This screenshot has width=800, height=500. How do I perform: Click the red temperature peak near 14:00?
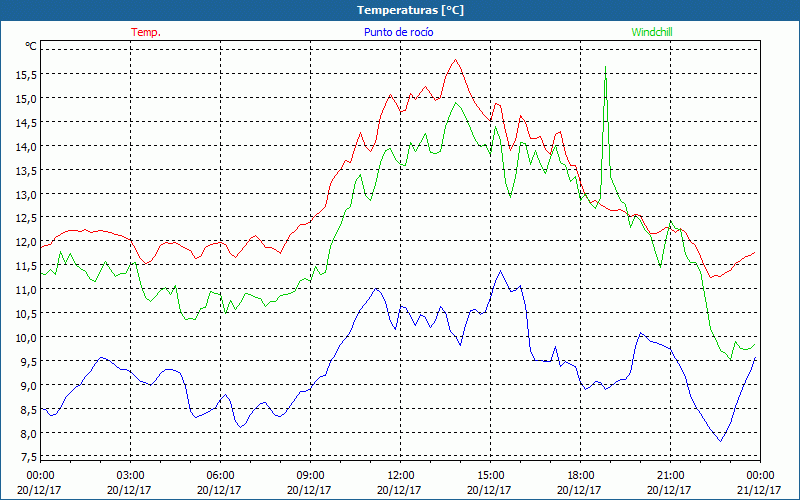(455, 60)
